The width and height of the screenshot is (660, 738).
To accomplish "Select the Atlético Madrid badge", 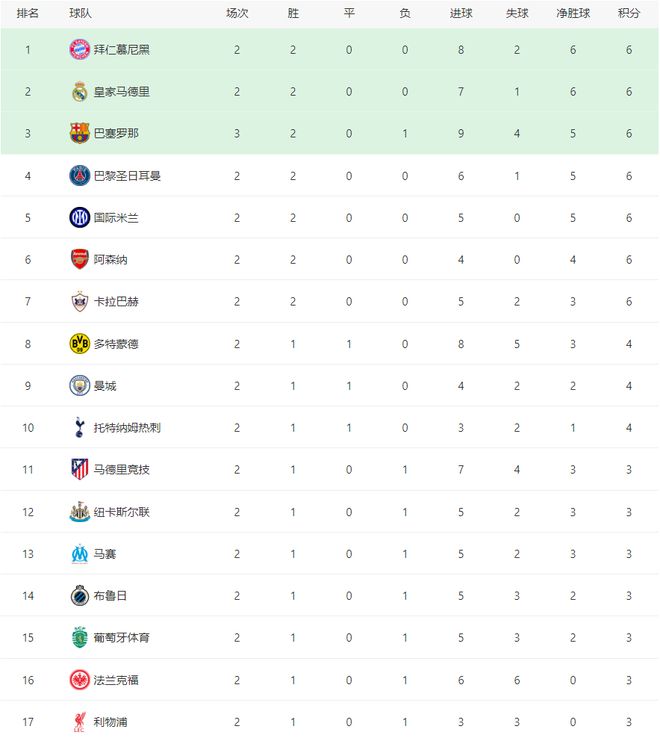I will pos(79,469).
